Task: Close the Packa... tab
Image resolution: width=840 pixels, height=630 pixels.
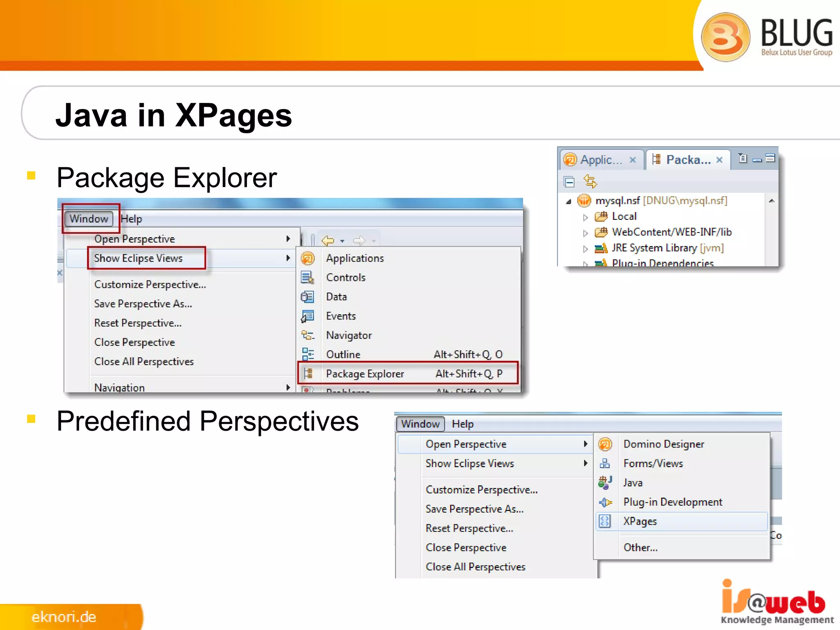Action: click(x=719, y=160)
